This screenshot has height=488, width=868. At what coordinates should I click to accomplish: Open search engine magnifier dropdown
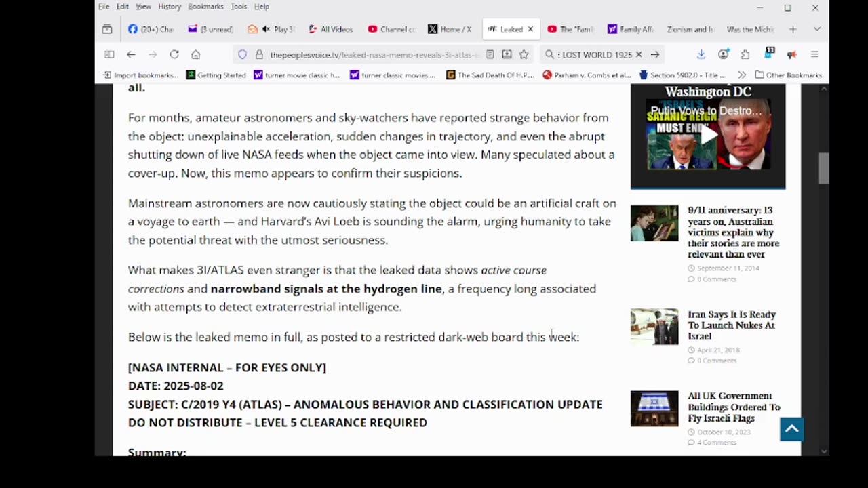point(550,54)
